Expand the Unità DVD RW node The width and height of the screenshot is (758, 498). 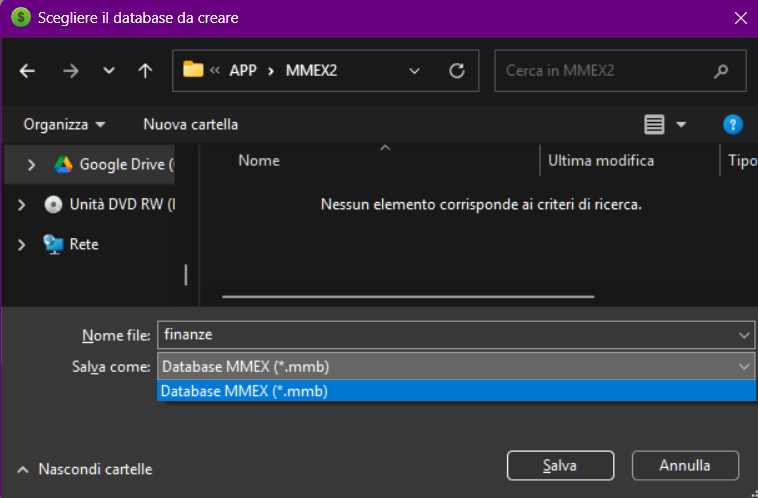click(x=21, y=205)
